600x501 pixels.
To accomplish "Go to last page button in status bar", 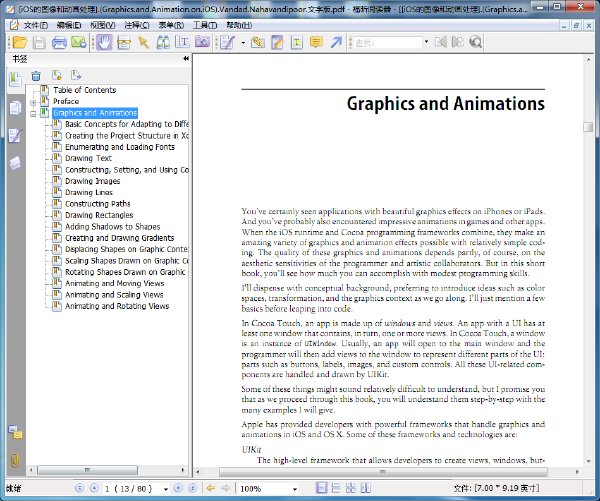I will click(192, 488).
